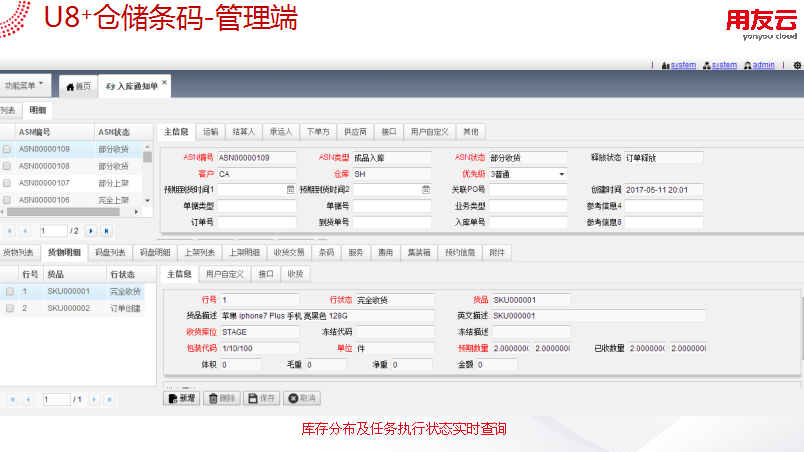Open the 承运人 tab
804x452 pixels.
point(280,132)
